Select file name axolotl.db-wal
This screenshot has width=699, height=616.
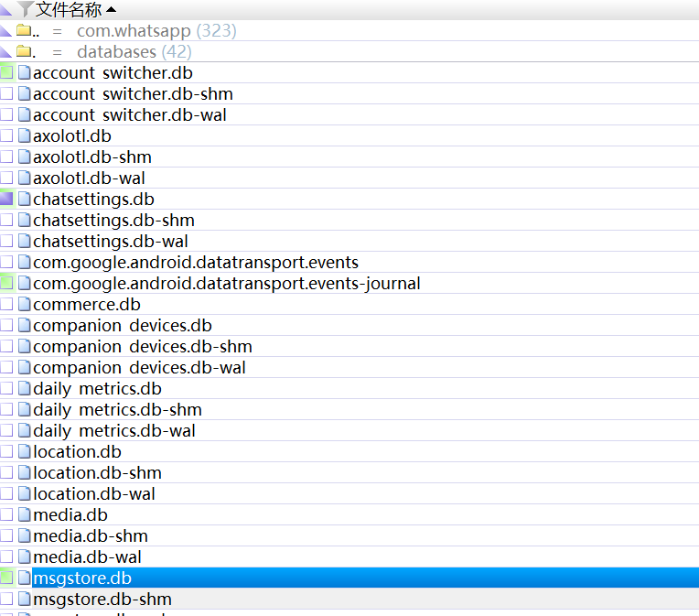89,178
